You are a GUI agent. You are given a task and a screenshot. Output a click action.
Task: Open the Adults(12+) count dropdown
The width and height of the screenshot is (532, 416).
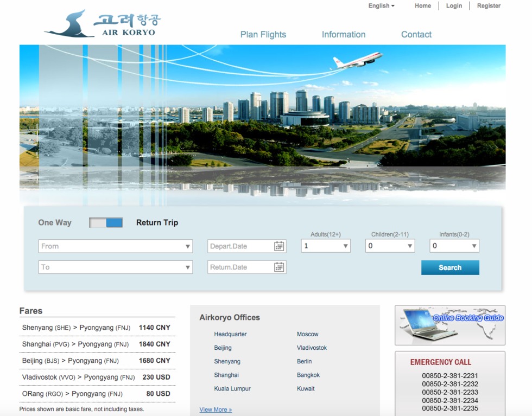coord(326,246)
